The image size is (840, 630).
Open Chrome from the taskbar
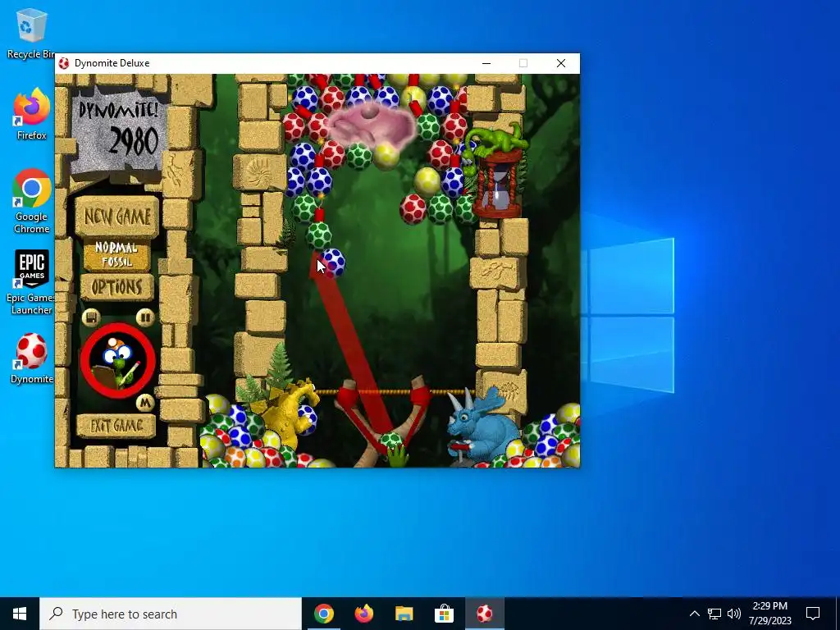[324, 614]
